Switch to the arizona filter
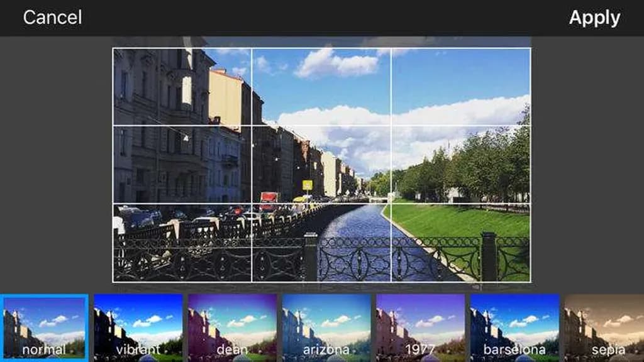 (x=326, y=327)
